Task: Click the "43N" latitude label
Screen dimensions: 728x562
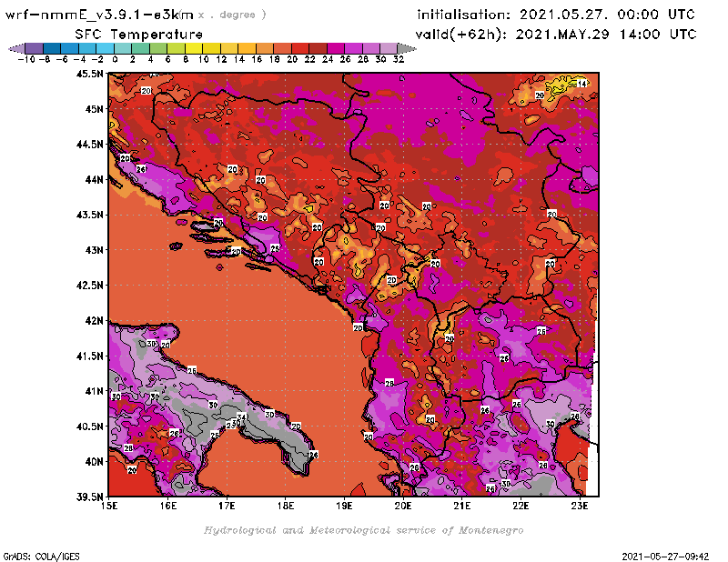Action: click(x=95, y=250)
